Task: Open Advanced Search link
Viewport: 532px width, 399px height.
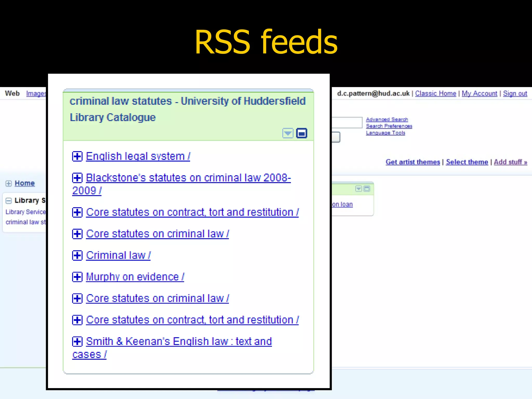Action: pos(387,119)
